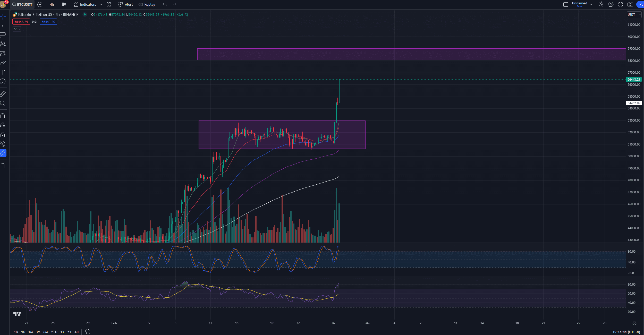644x335 pixels.
Task: Click the redo arrow
Action: pos(174,4)
